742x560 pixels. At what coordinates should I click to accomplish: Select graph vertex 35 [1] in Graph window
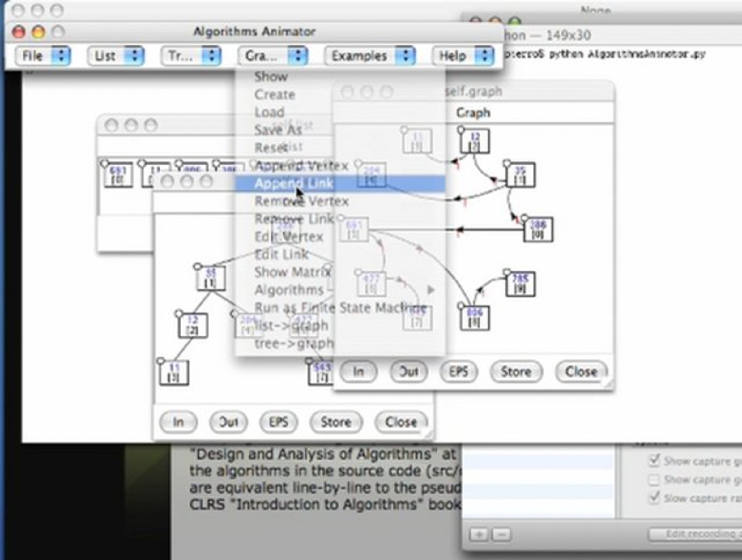520,175
